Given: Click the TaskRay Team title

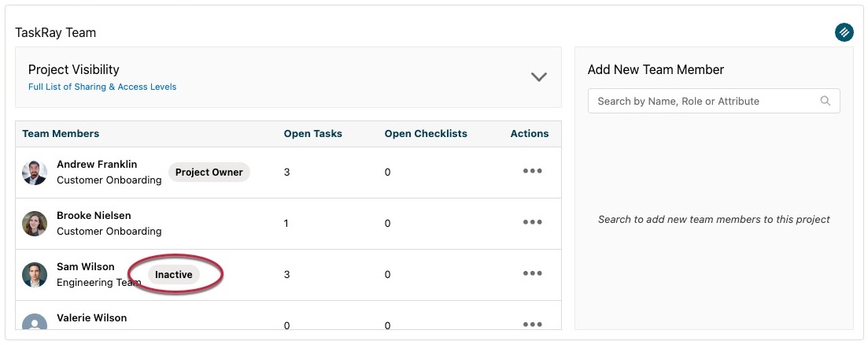Looking at the screenshot, I should (55, 32).
